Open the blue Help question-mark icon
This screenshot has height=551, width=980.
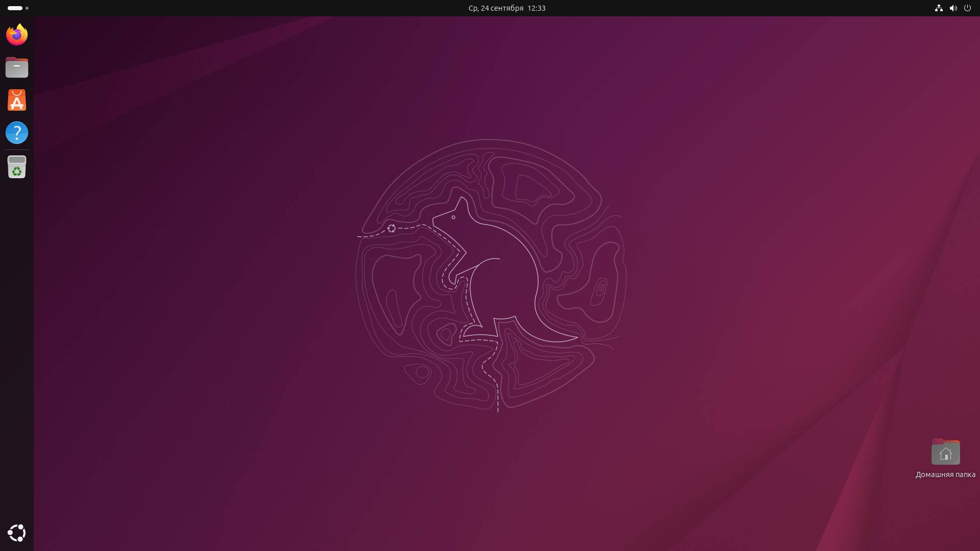(17, 133)
